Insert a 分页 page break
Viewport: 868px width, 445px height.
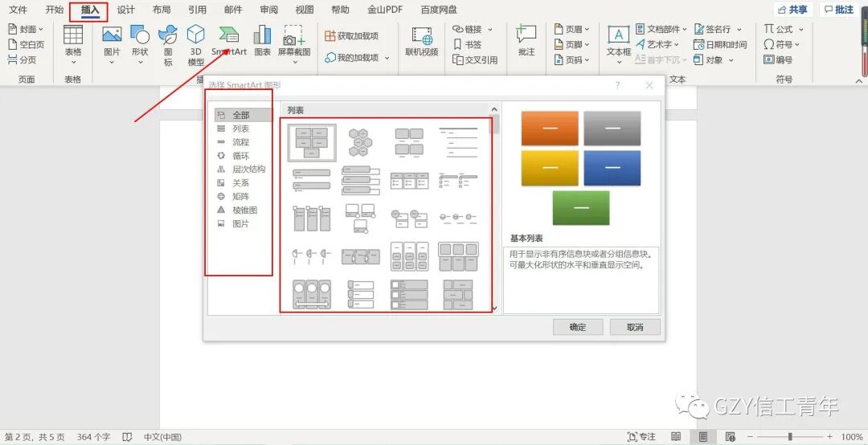23,59
